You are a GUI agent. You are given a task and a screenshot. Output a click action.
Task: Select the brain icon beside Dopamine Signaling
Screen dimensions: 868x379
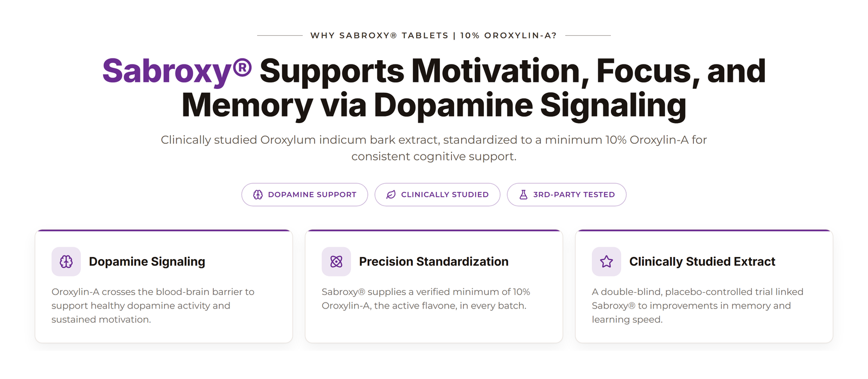point(66,262)
